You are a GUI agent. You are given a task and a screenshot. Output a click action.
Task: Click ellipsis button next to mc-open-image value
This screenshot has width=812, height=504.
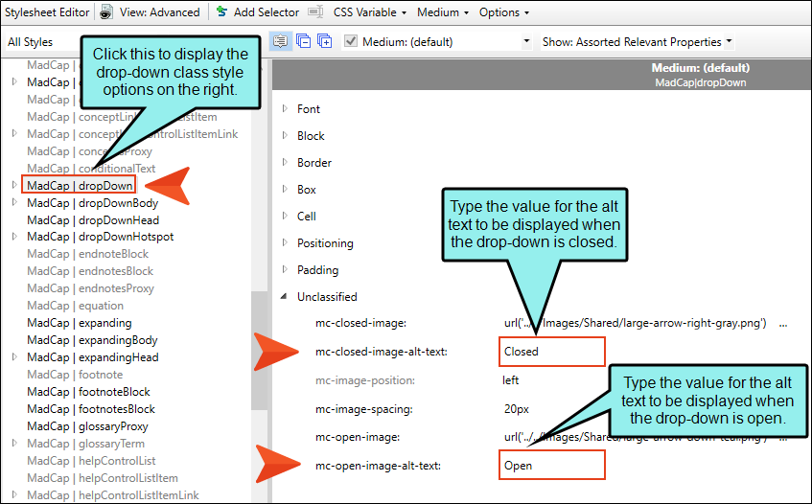coord(783,437)
